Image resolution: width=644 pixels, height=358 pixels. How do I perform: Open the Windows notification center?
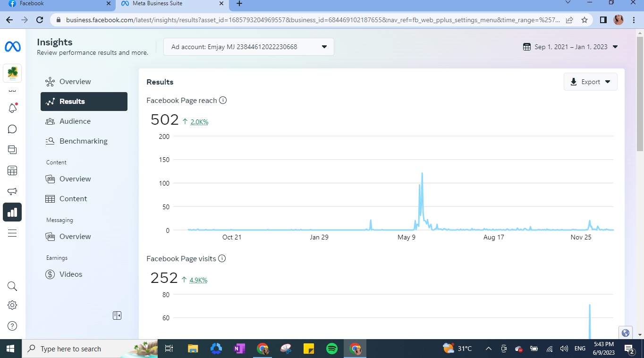click(x=629, y=349)
